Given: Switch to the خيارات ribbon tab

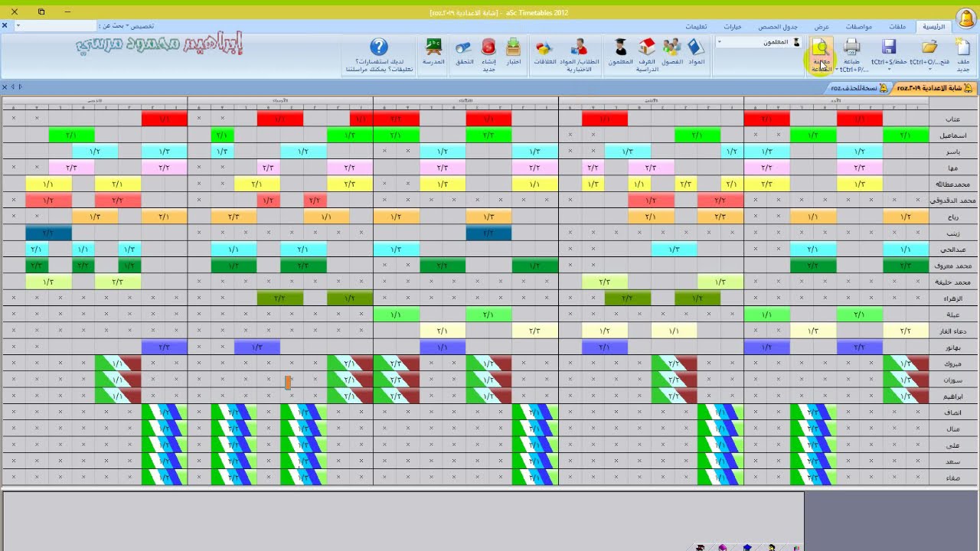Looking at the screenshot, I should tap(733, 26).
